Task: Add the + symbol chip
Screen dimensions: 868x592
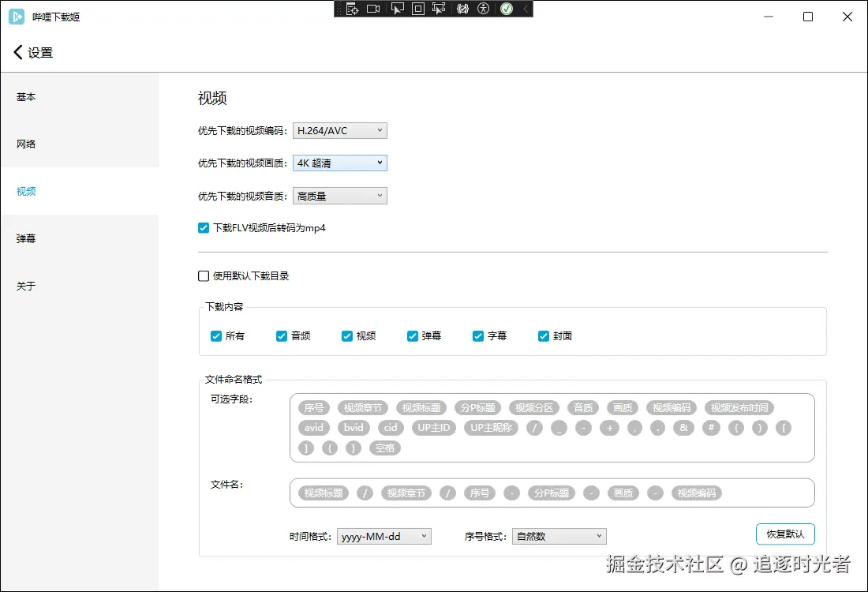Action: pos(609,428)
